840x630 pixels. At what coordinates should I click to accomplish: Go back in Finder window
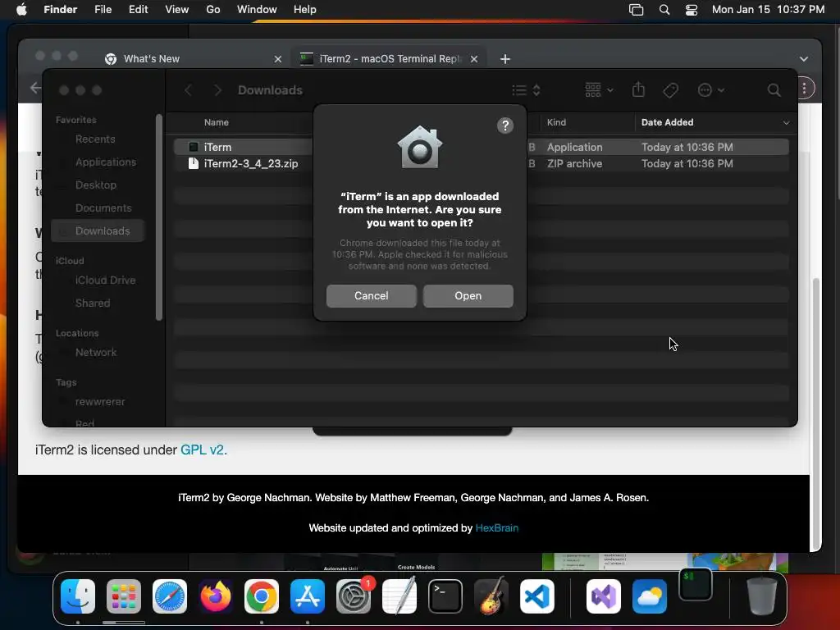point(188,90)
